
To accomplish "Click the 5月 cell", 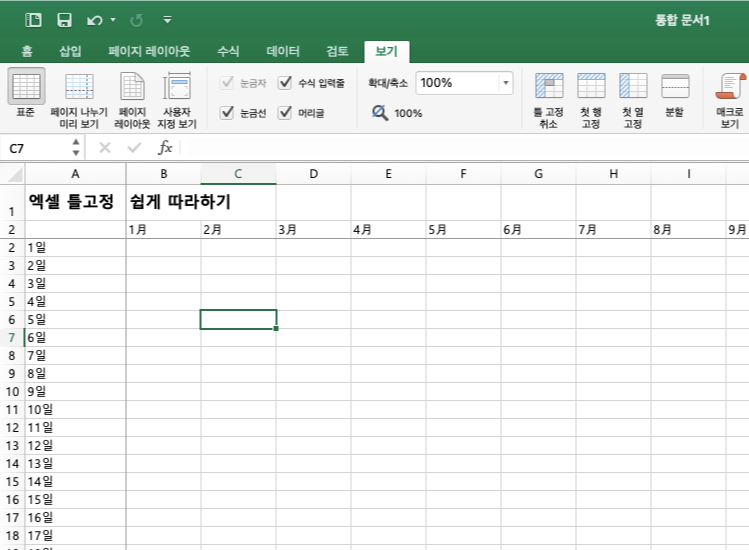I will pos(463,230).
